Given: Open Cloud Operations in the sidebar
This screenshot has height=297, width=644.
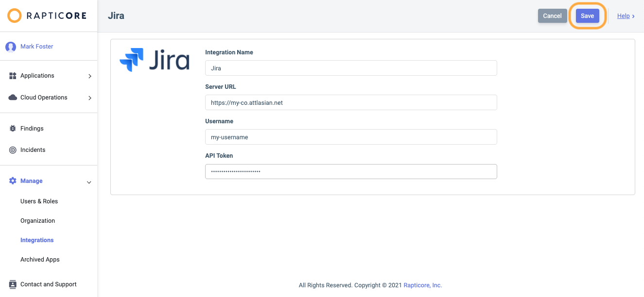Looking at the screenshot, I should [44, 98].
